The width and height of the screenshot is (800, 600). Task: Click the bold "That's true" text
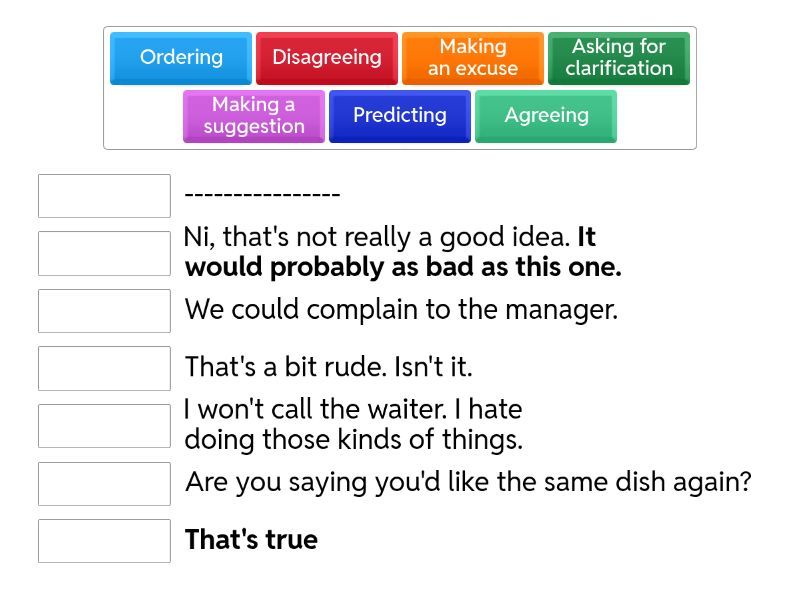(x=252, y=540)
